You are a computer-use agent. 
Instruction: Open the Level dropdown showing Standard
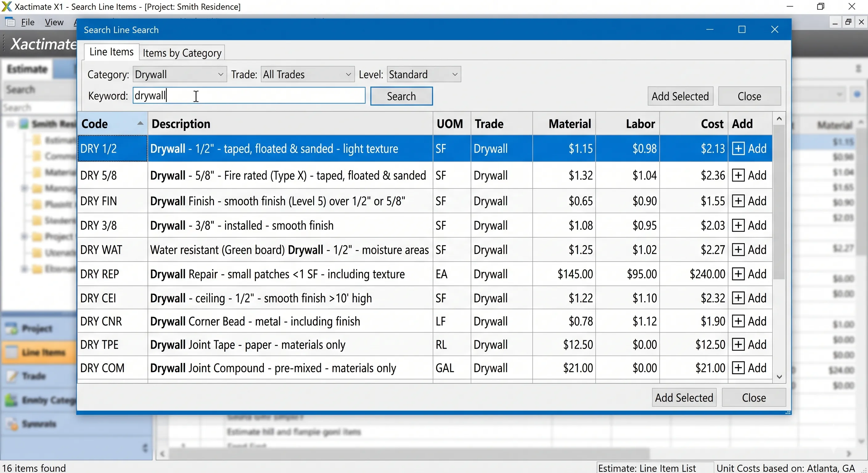click(424, 75)
